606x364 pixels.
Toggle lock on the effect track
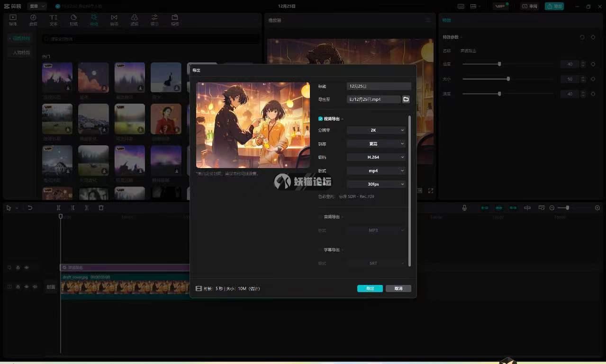tap(18, 267)
